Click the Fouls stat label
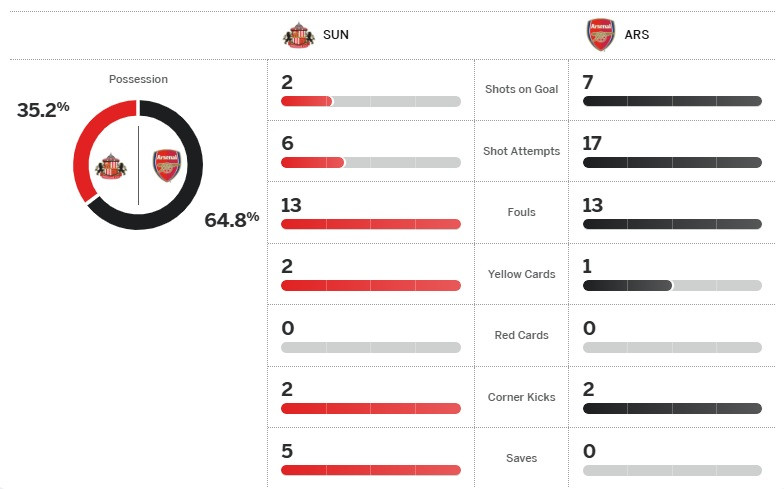Viewport: 784px width, 489px height. [521, 212]
